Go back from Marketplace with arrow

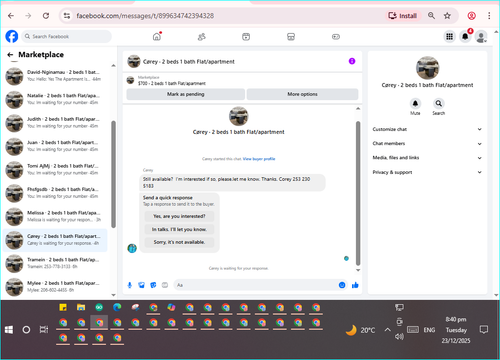pos(10,55)
